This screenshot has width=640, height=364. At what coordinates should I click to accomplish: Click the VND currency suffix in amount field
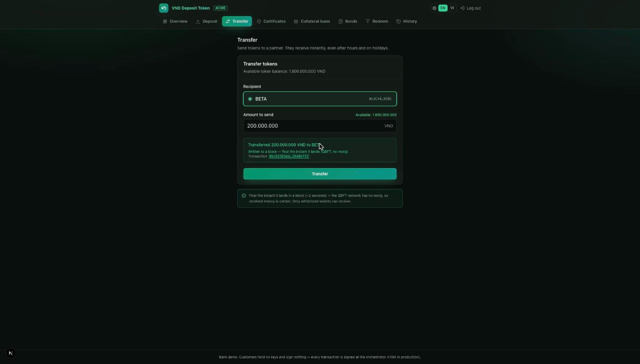[389, 126]
